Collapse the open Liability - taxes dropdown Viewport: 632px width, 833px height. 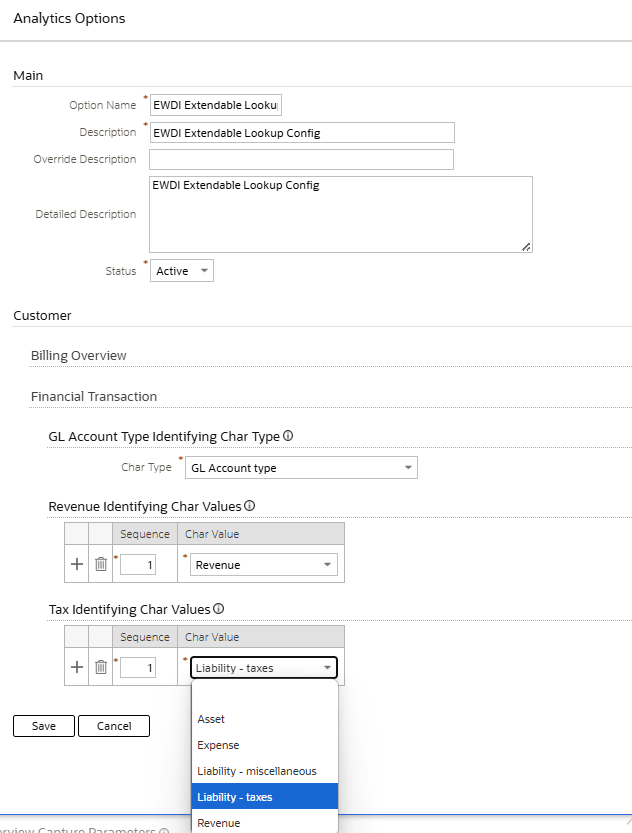[x=328, y=666]
